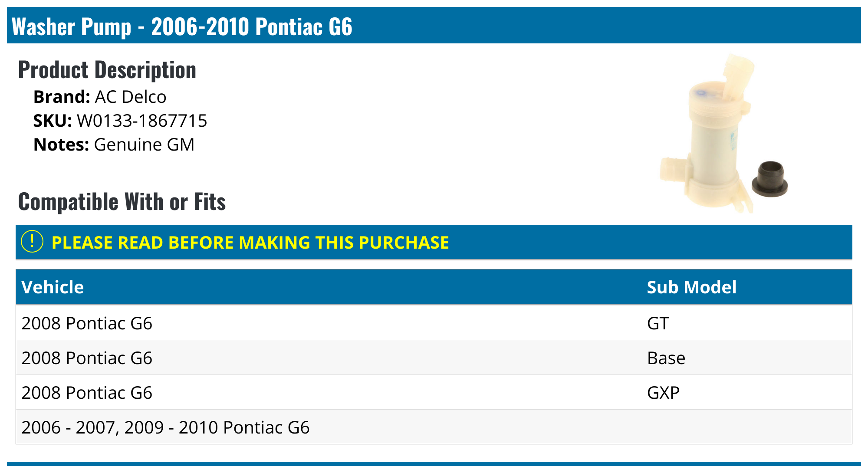Click 2008 Pontiac G6 in the Base row
Screen dimensions: 868x473
coord(87,358)
